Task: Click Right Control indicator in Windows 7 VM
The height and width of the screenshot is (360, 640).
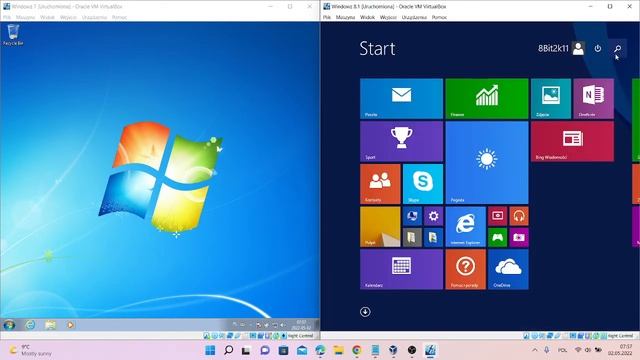Action: 300,336
